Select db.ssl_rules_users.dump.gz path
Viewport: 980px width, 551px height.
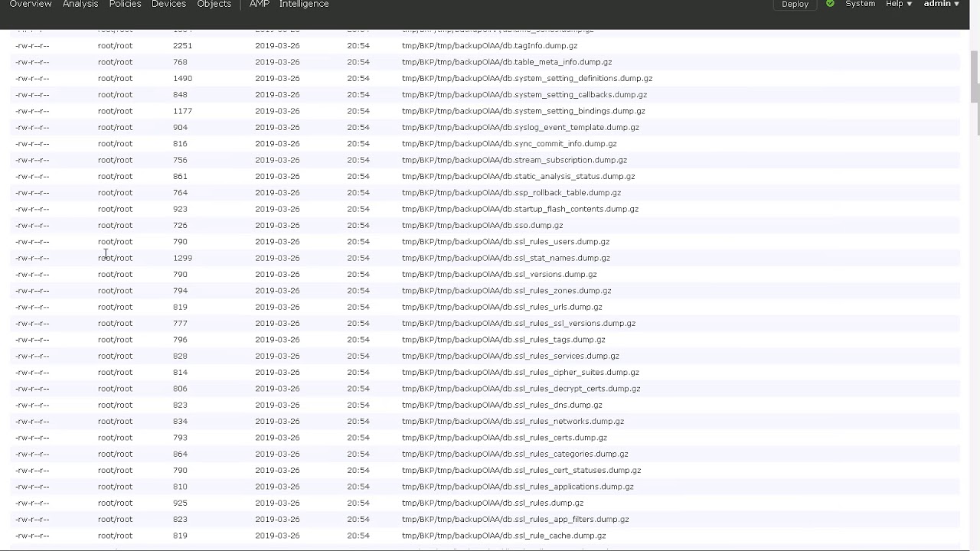[506, 242]
